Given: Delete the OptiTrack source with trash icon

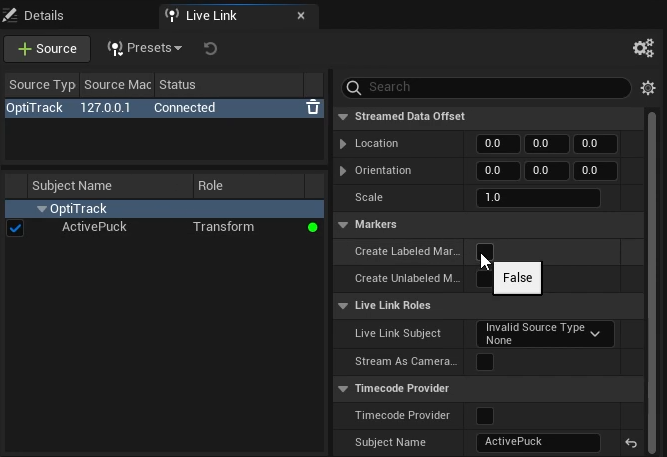Looking at the screenshot, I should (313, 108).
